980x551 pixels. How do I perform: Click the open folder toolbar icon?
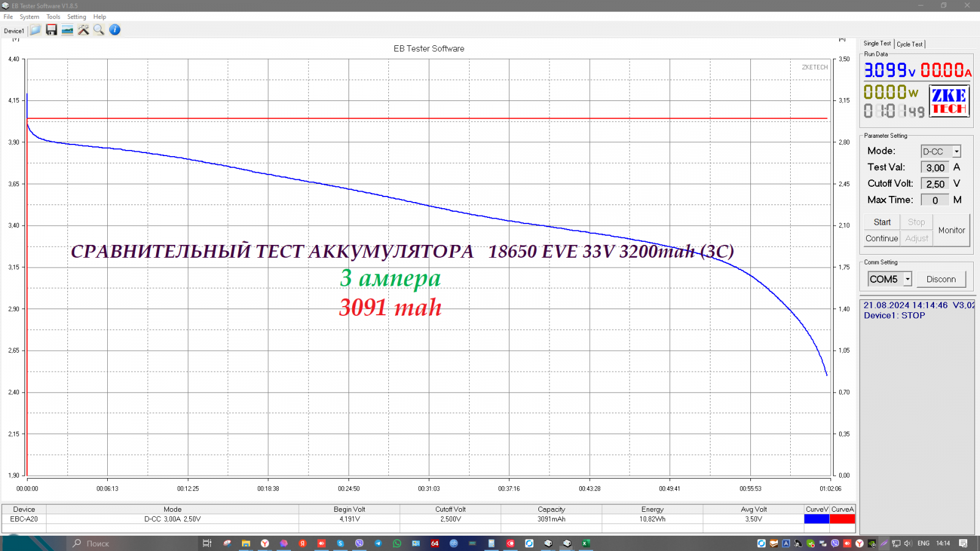point(36,30)
